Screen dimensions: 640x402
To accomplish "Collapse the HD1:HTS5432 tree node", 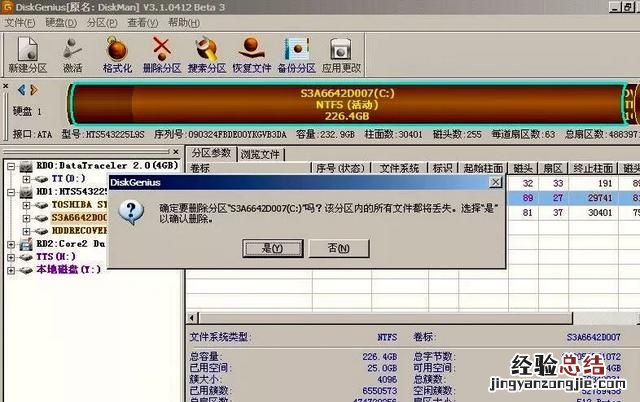I will pyautogui.click(x=11, y=192).
